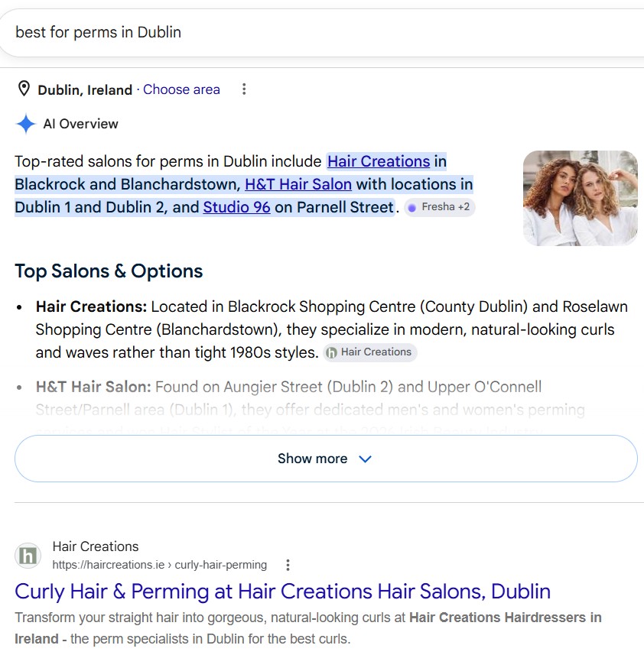Click the bold Hair Creations: bullet label

[91, 306]
